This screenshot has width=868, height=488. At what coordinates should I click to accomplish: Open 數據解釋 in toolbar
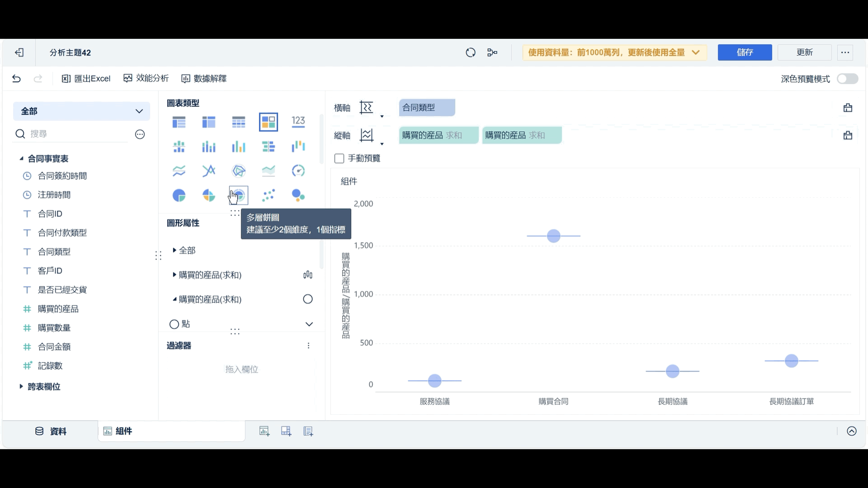[204, 79]
